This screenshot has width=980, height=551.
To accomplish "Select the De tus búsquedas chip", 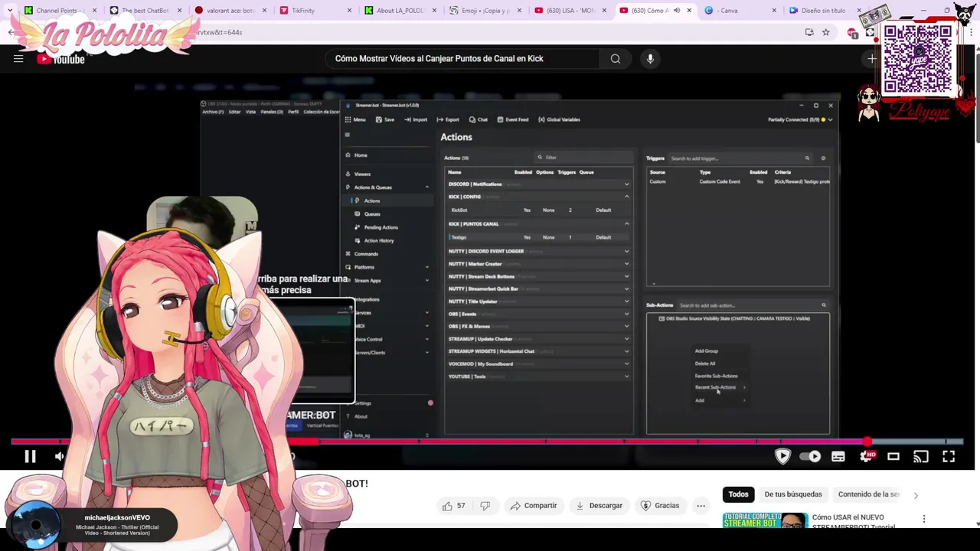I will click(x=793, y=494).
